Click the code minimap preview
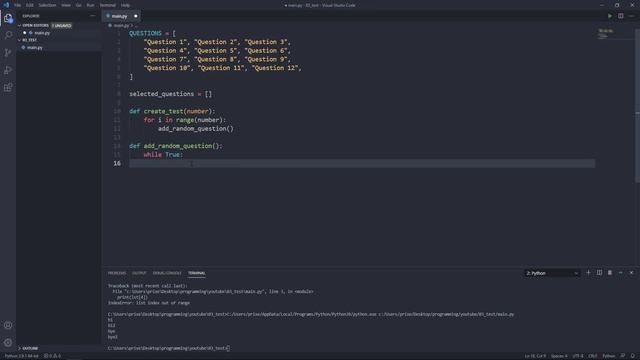The width and height of the screenshot is (640, 360). [x=606, y=33]
